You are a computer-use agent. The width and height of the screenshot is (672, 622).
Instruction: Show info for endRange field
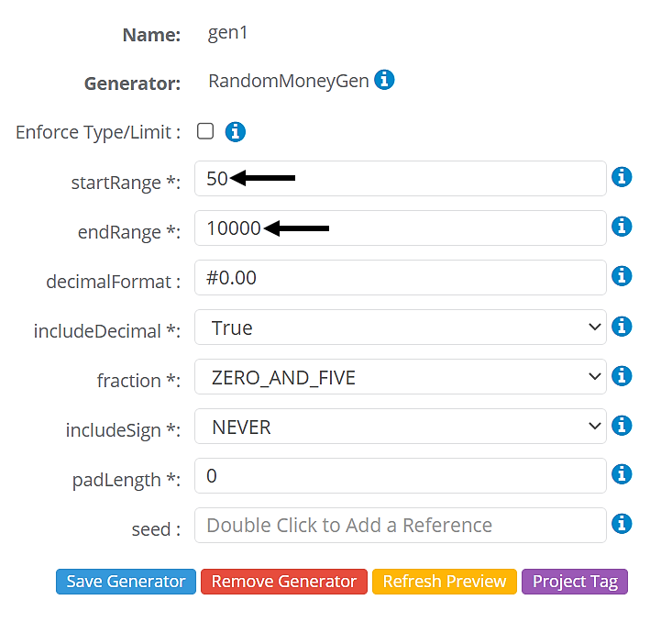point(622,227)
